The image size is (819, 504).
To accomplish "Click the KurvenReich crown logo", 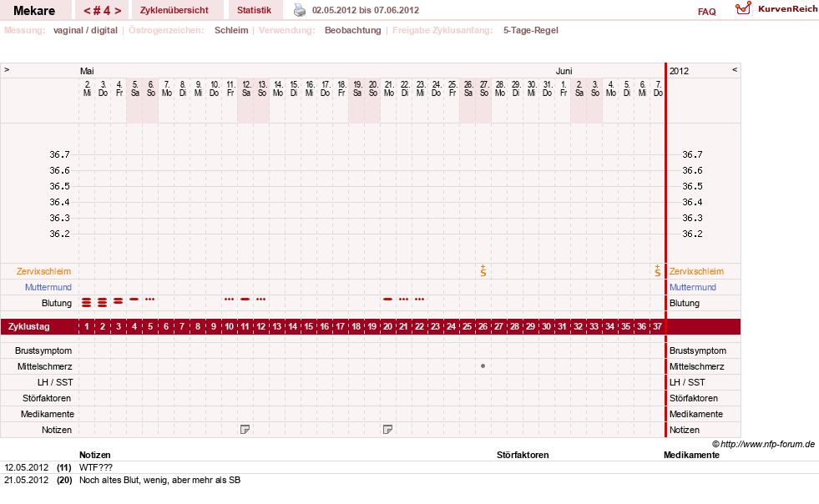I will pyautogui.click(x=743, y=8).
